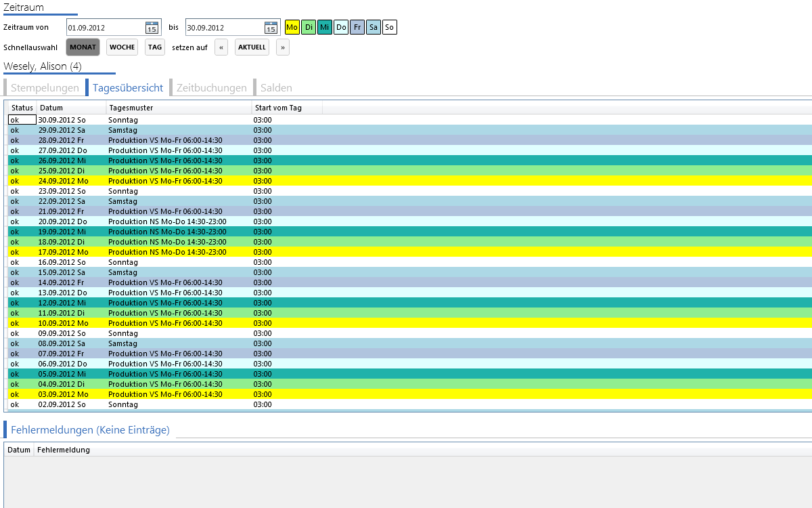This screenshot has height=508, width=812.
Task: Select the row 08.09.2012 Sa
Action: point(410,343)
